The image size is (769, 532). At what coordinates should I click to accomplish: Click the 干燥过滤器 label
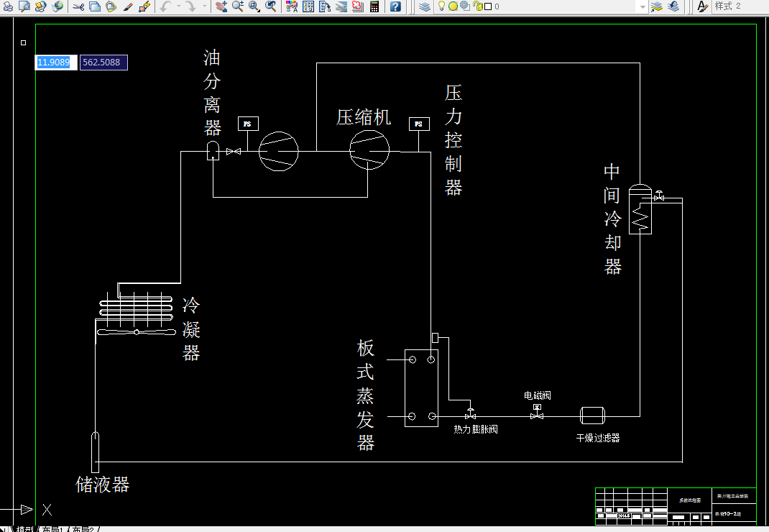point(598,438)
